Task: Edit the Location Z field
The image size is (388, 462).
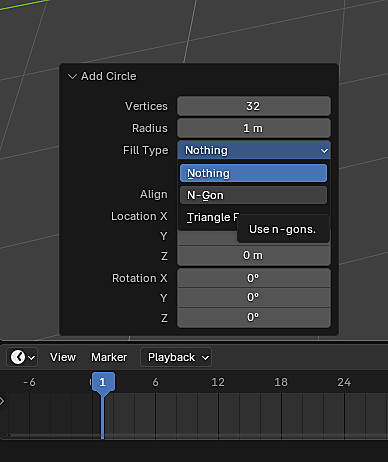Action: (x=254, y=255)
